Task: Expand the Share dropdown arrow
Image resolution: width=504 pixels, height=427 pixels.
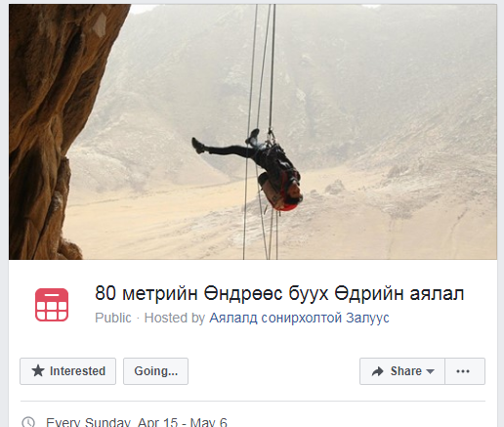Action: [x=430, y=371]
